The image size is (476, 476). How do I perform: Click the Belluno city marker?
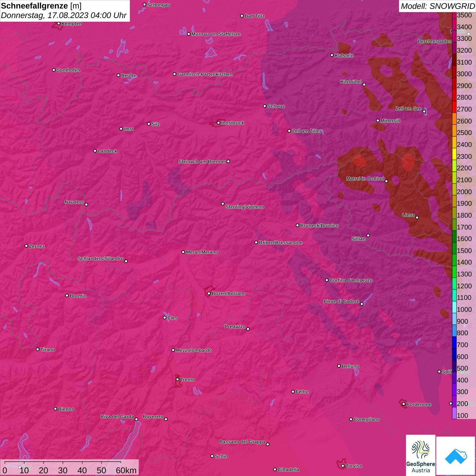tap(339, 366)
